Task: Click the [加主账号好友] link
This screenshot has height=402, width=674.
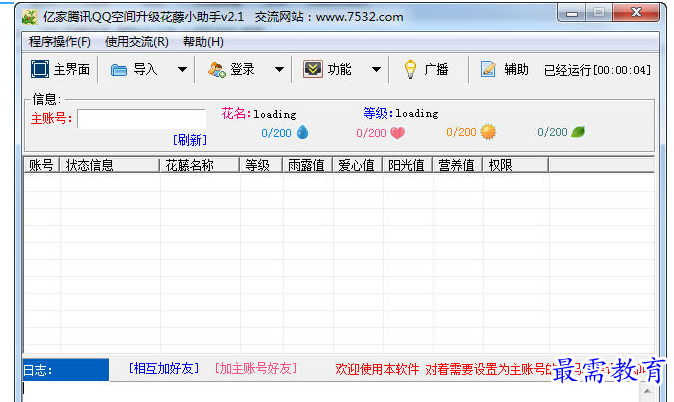Action: [x=256, y=368]
